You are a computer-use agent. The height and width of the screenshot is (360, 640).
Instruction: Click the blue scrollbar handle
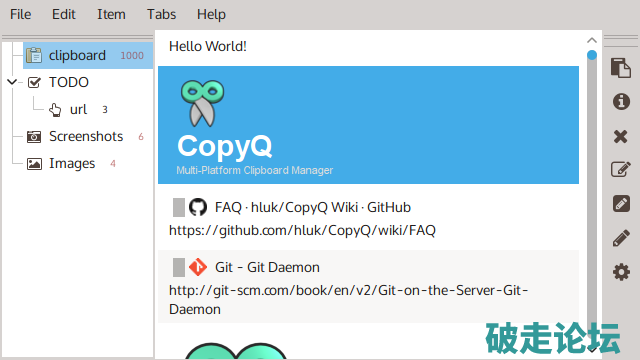pos(592,55)
